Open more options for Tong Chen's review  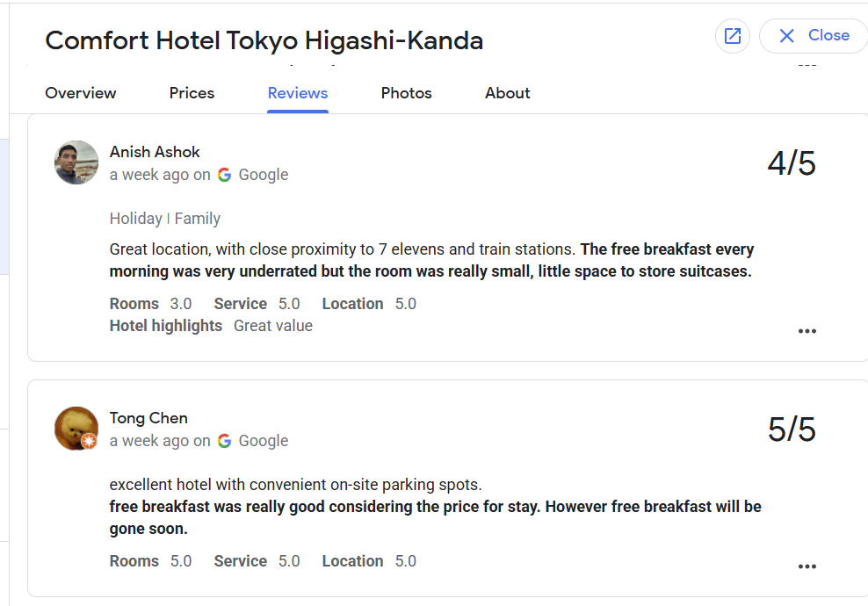click(x=807, y=566)
